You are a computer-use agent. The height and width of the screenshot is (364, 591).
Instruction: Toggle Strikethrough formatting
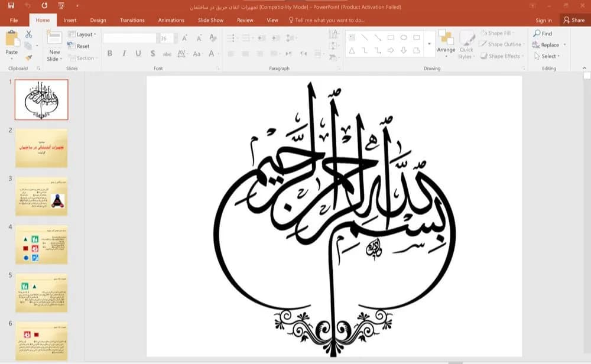click(167, 54)
